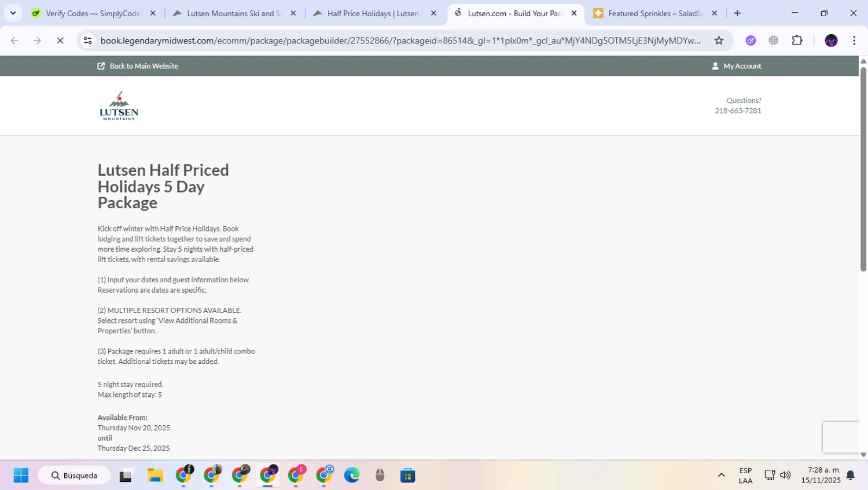Close the Verify Codes tab
The width and height of the screenshot is (868, 490).
(153, 13)
